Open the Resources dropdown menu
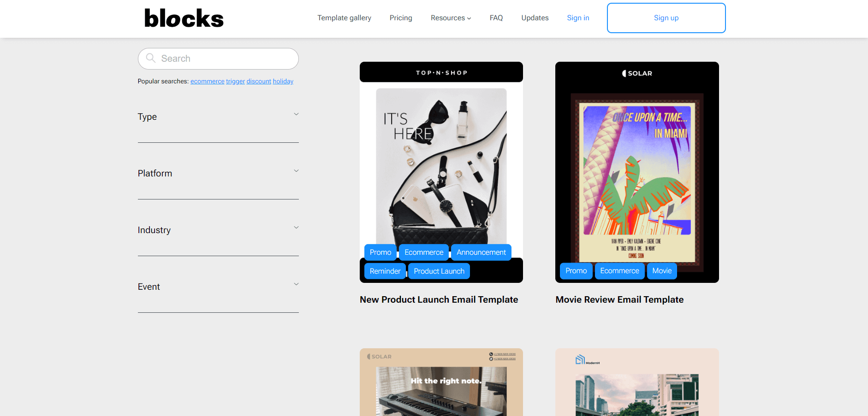Screen dimensions: 868x416 point(451,18)
